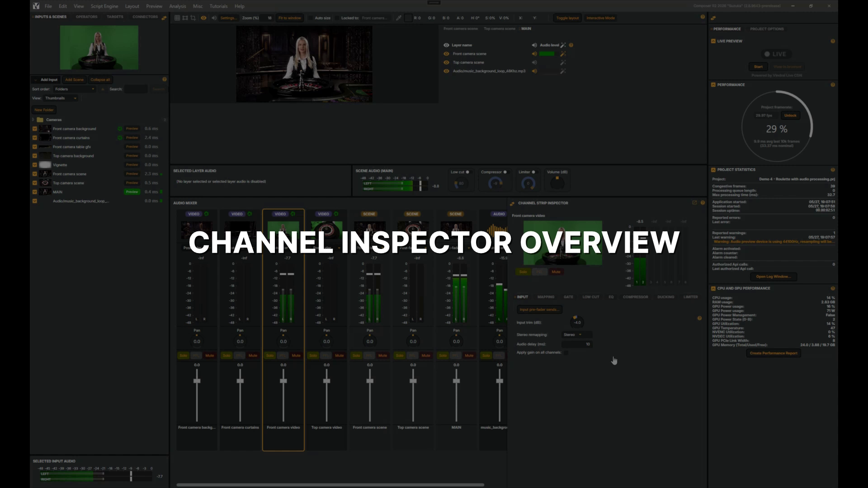Click the crop icon in preview toolbar
868x488 pixels.
point(193,18)
